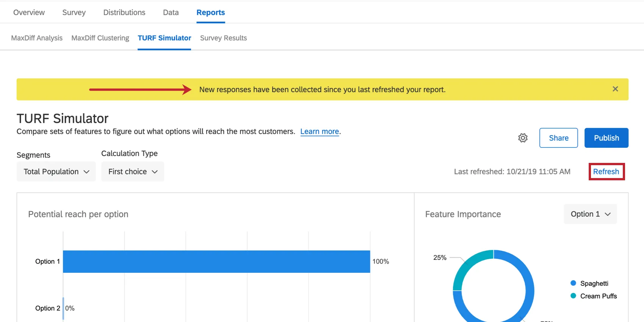Switch to the Overview tab
Screen dimensions: 644x322
point(29,13)
